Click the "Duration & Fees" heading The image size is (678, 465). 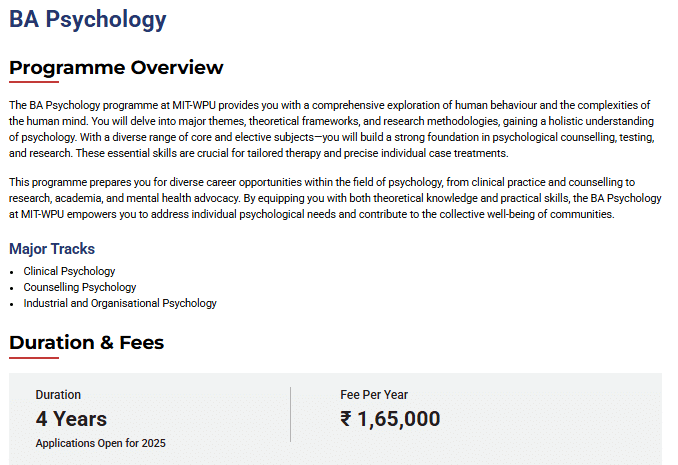pos(86,343)
